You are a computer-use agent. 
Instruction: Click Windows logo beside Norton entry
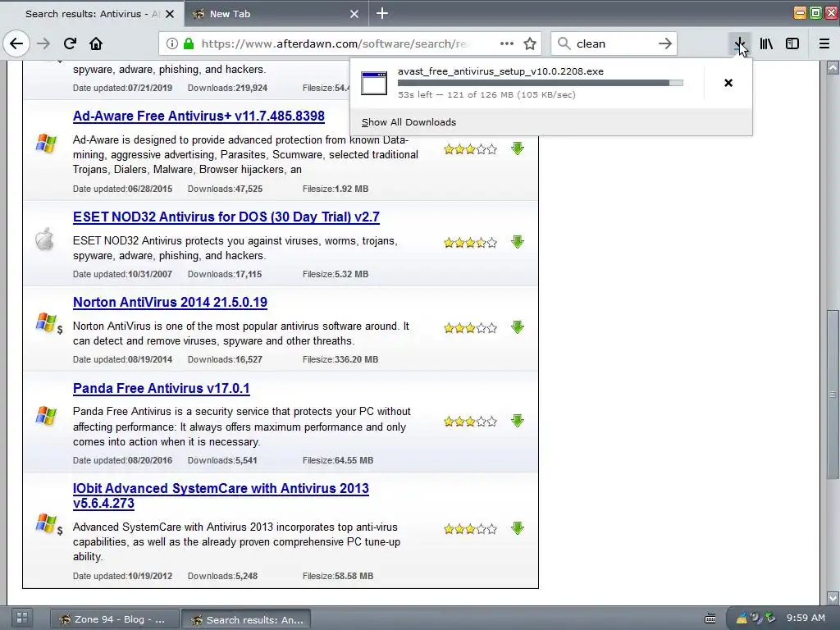[46, 322]
